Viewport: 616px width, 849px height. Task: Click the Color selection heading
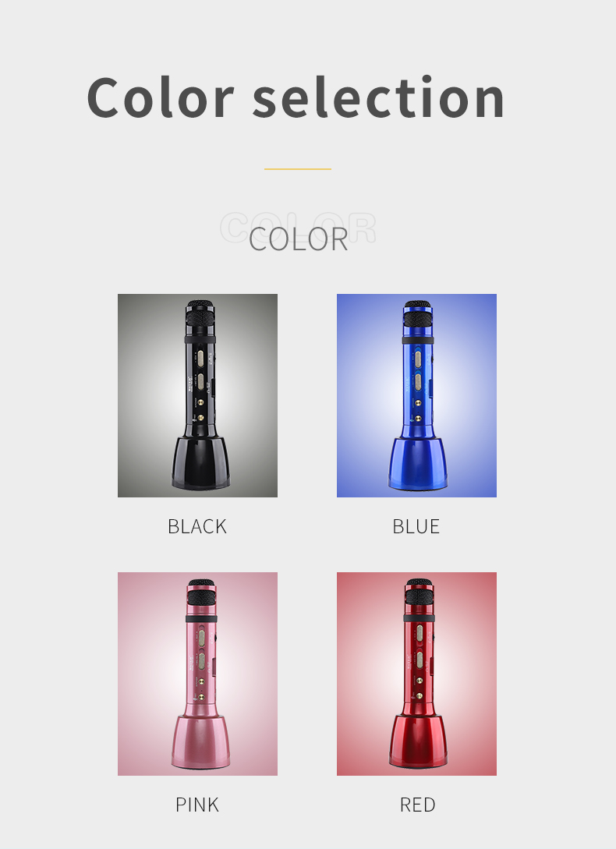pyautogui.click(x=296, y=97)
